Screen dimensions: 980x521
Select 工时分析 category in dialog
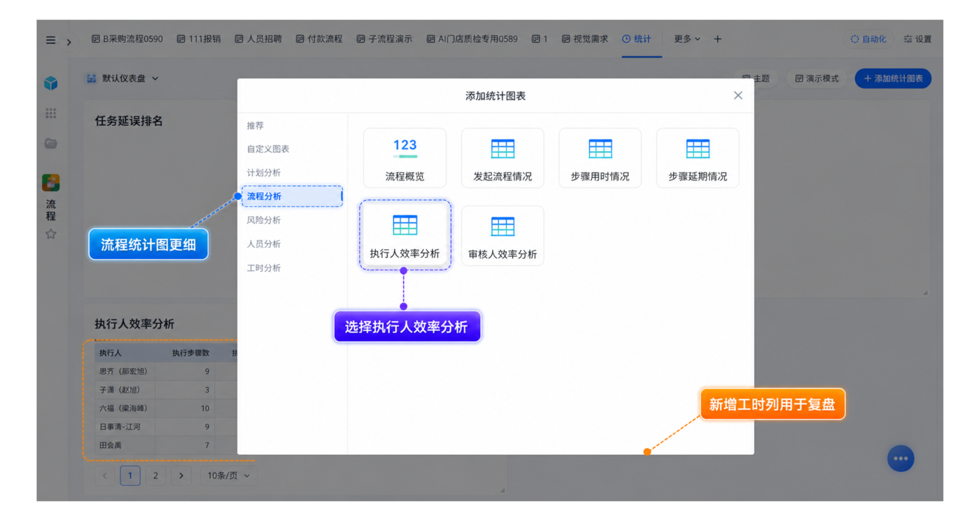[264, 268]
